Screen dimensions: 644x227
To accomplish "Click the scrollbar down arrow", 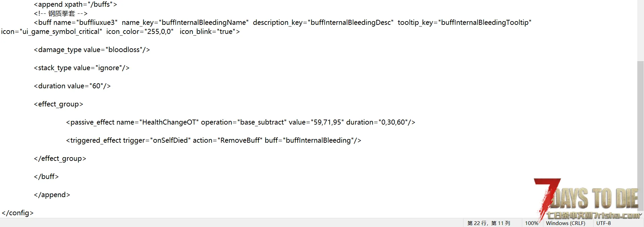I will [640, 214].
